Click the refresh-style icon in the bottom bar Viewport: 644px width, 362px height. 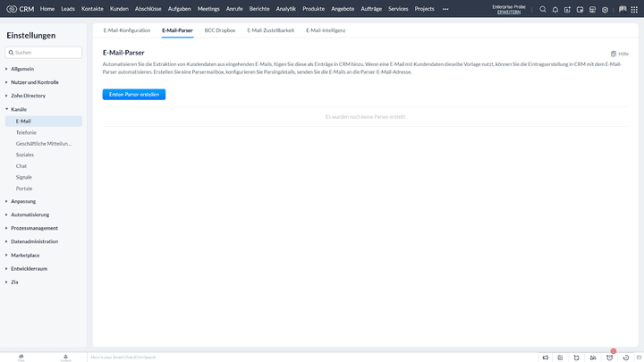pyautogui.click(x=577, y=358)
